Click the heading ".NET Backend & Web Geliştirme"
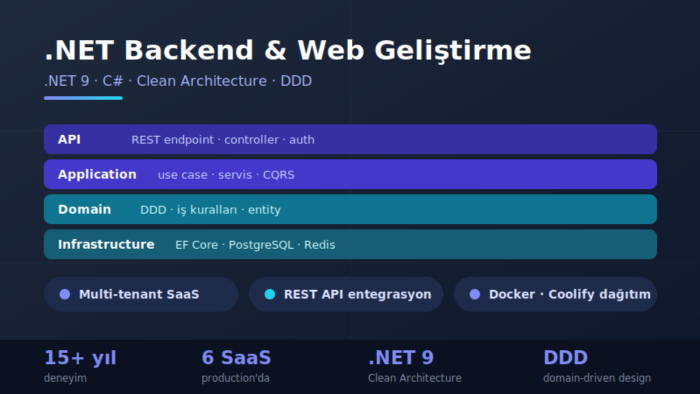 [x=288, y=50]
